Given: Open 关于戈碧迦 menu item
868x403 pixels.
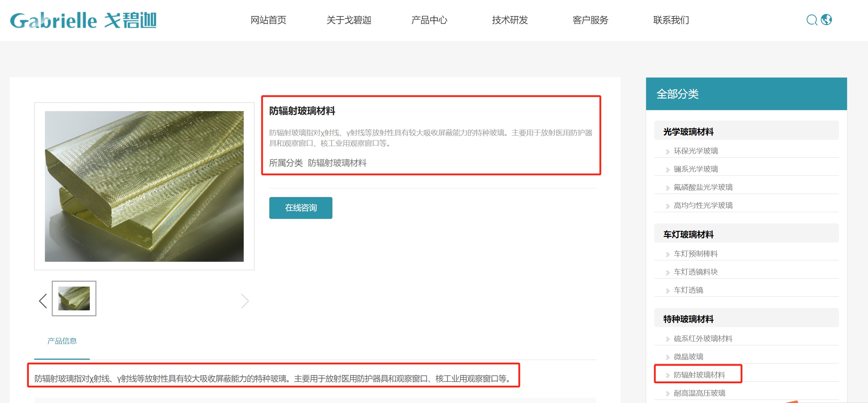Looking at the screenshot, I should coord(349,20).
